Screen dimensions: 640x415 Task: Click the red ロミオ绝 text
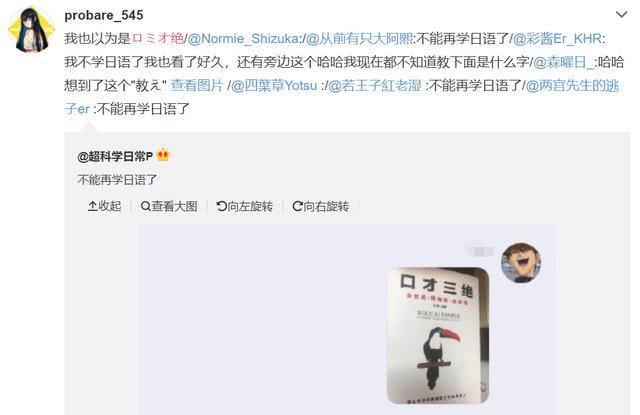tap(158, 39)
